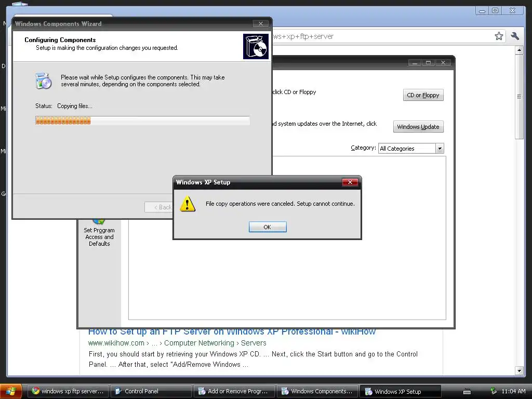The width and height of the screenshot is (532, 399).
Task: Click the CD or Floppy button
Action: (423, 95)
